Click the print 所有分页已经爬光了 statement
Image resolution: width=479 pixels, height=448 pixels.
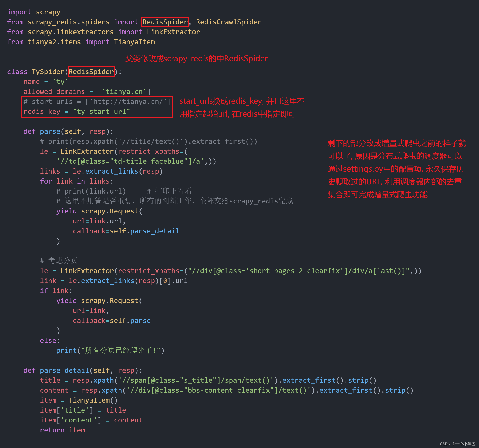tap(110, 351)
